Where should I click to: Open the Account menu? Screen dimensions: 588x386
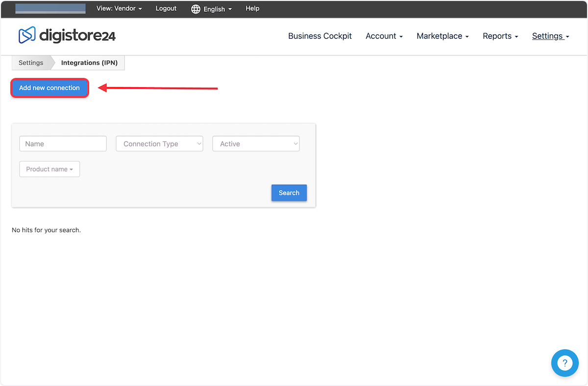coord(384,36)
